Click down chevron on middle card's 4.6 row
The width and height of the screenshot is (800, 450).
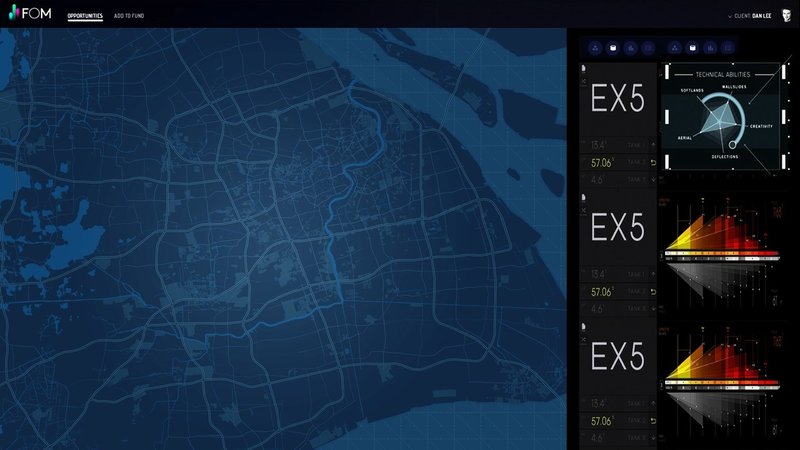point(653,309)
